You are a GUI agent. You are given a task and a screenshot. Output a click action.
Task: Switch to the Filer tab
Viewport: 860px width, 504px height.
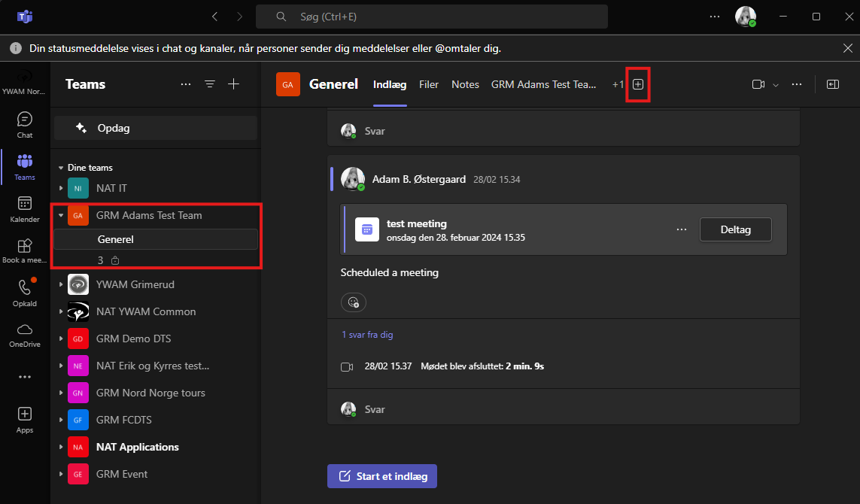(429, 84)
